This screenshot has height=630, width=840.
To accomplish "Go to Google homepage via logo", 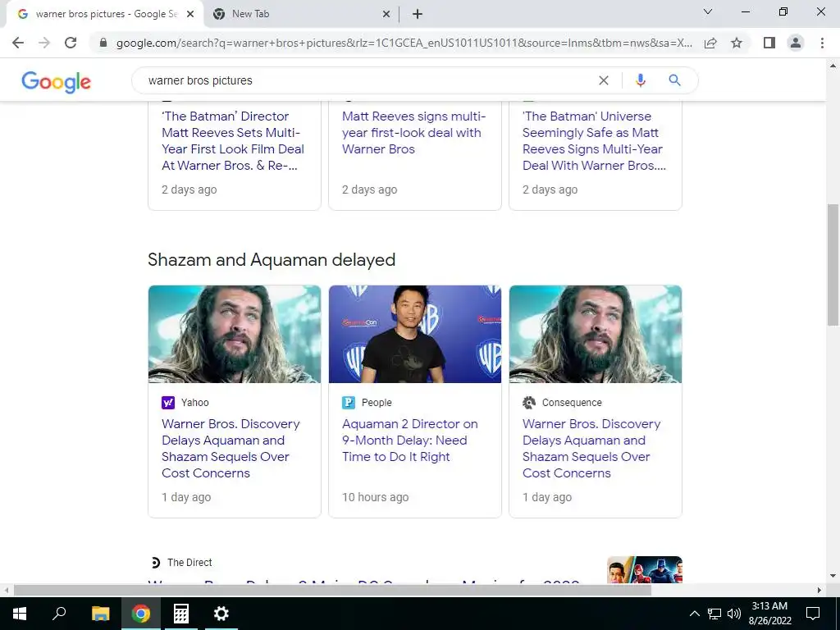I will (57, 81).
